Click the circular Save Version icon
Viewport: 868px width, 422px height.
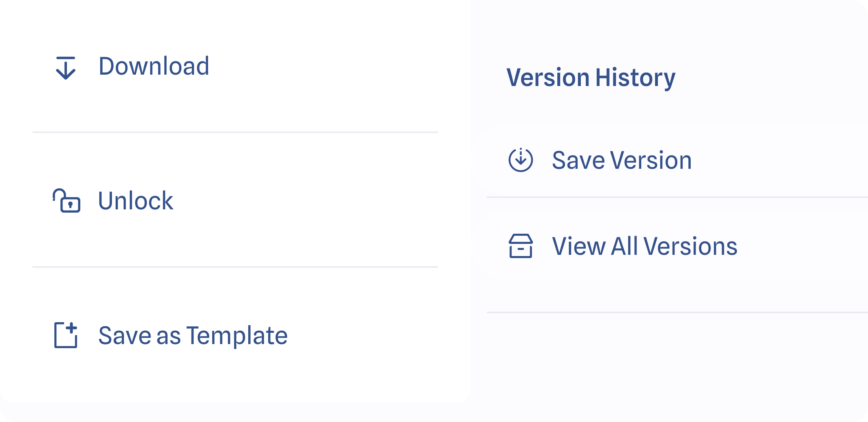click(x=520, y=160)
